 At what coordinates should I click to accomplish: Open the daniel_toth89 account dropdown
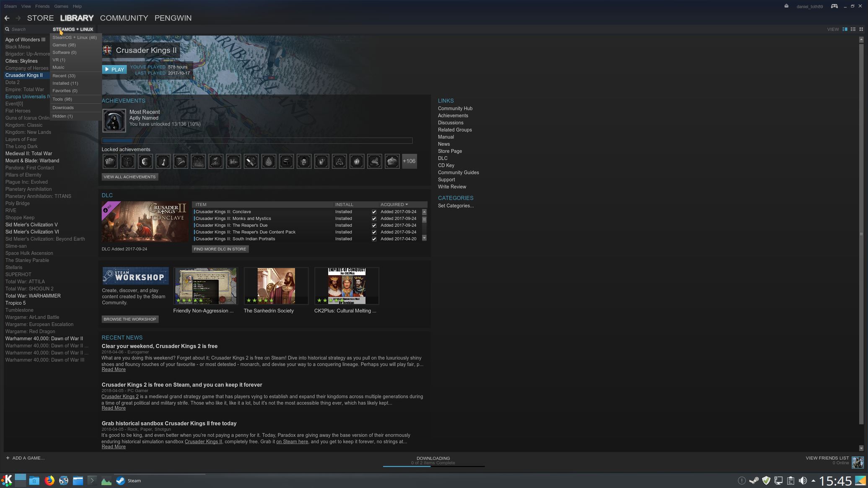[x=809, y=6]
